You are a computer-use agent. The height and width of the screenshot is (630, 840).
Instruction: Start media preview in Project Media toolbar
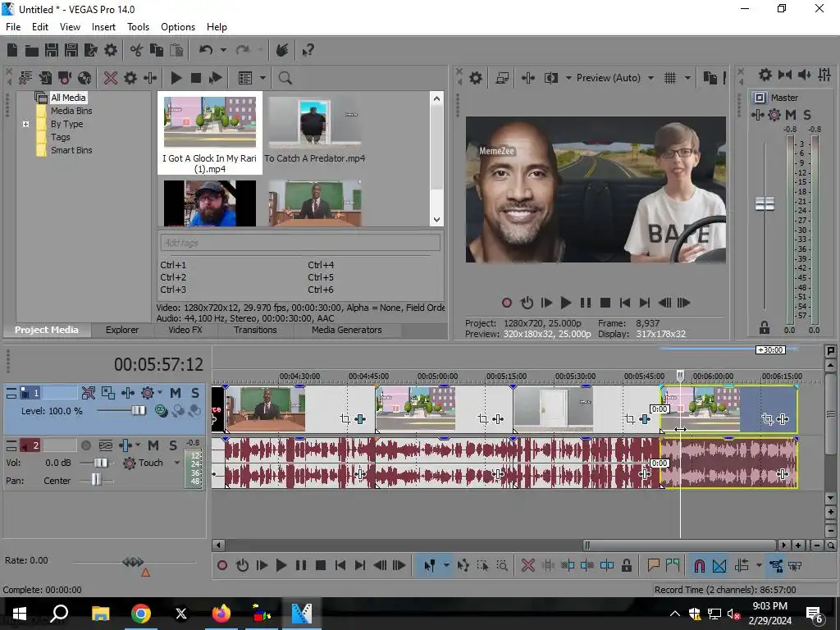176,78
